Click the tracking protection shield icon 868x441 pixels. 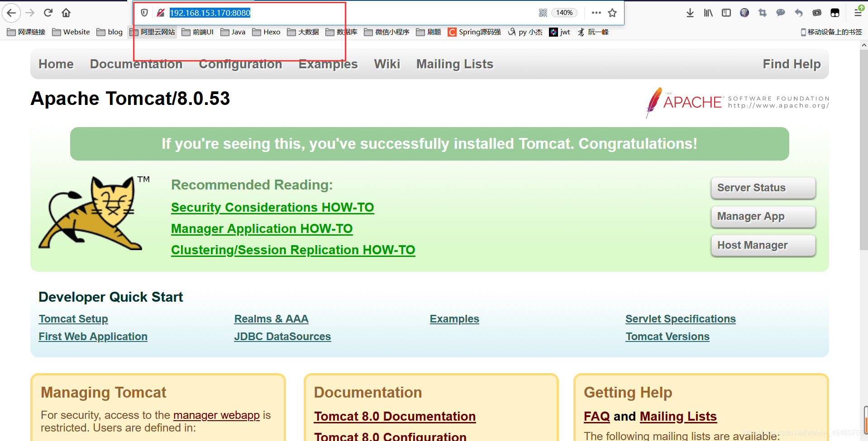pos(144,13)
